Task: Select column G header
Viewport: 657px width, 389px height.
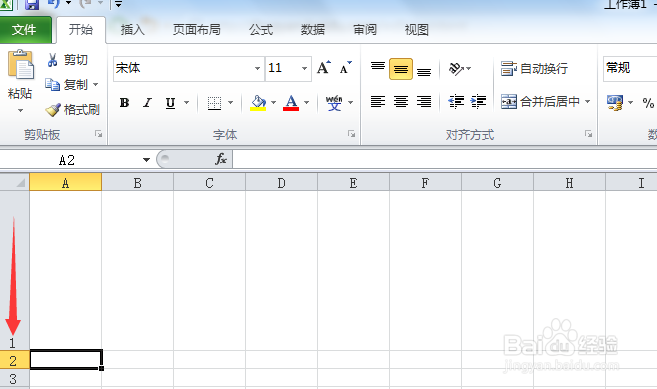Action: coord(497,182)
